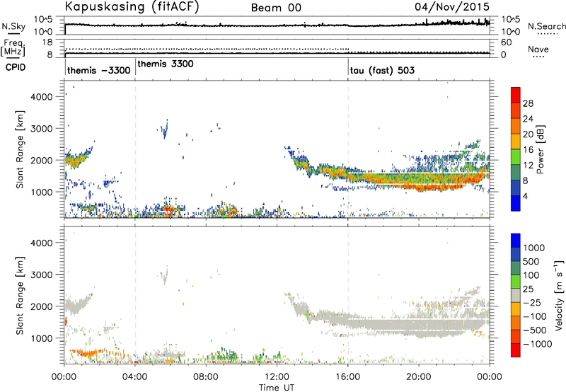Click the '-1000' tick on the velocity colorbar
Viewport: 566px width, 392px height.
(537, 344)
